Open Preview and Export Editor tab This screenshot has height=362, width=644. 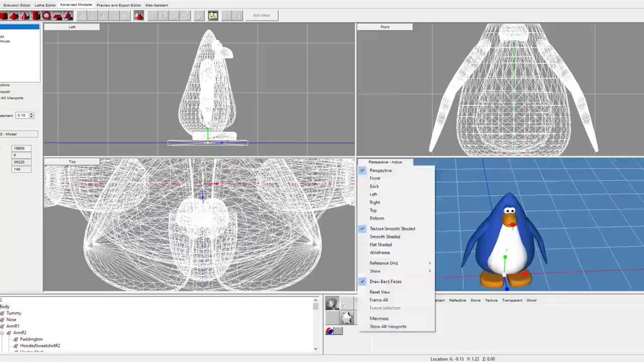pos(119,5)
